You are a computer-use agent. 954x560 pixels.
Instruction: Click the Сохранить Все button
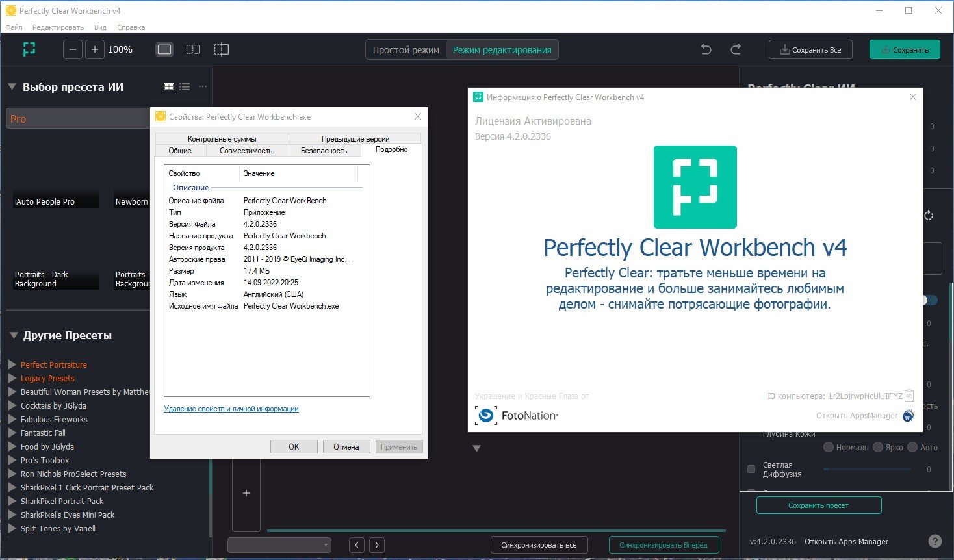point(810,49)
